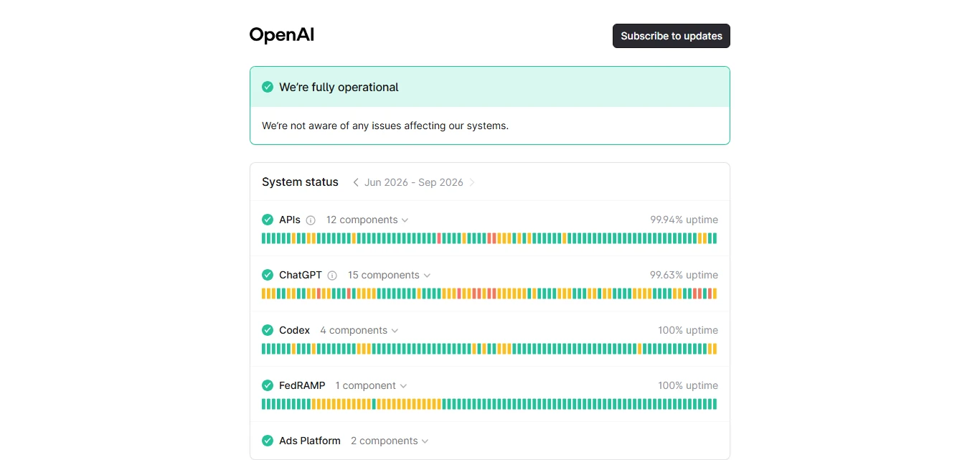This screenshot has width=980, height=460.
Task: Click the 100% uptime value for Codex
Action: 688,330
